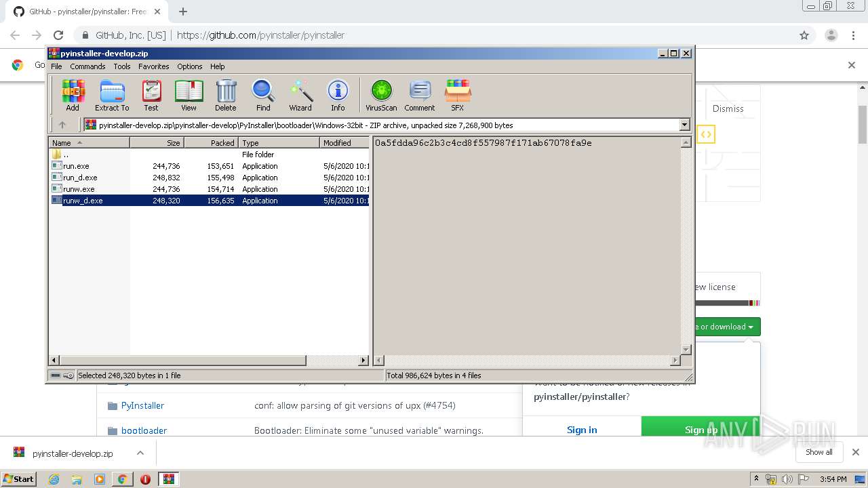This screenshot has height=488, width=868.
Task: Click the key icon in WinRAR status bar
Action: pos(68,375)
